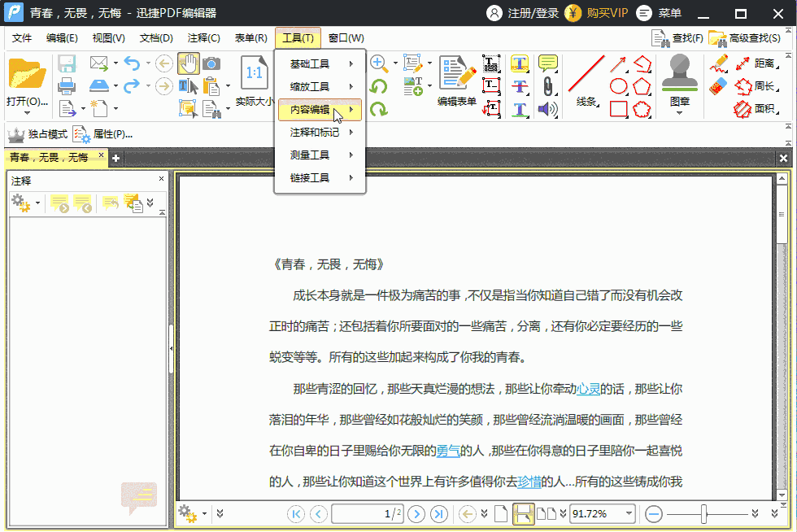Open 属性(P)... properties
797x532 pixels.
(x=103, y=134)
